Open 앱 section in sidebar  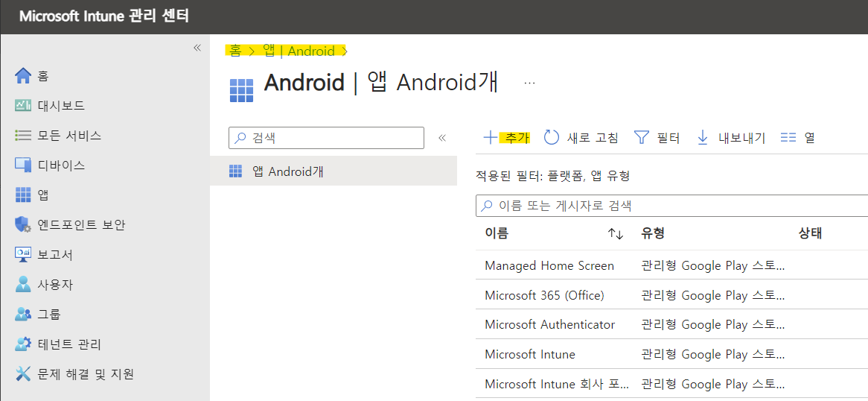point(31,195)
